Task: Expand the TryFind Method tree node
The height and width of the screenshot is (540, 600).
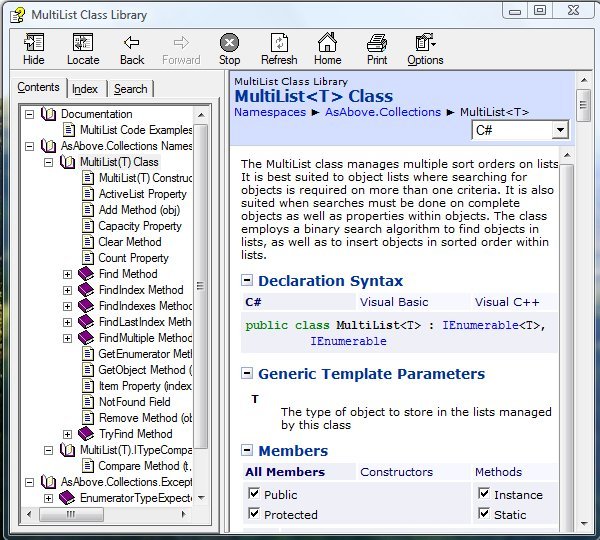Action: point(67,434)
